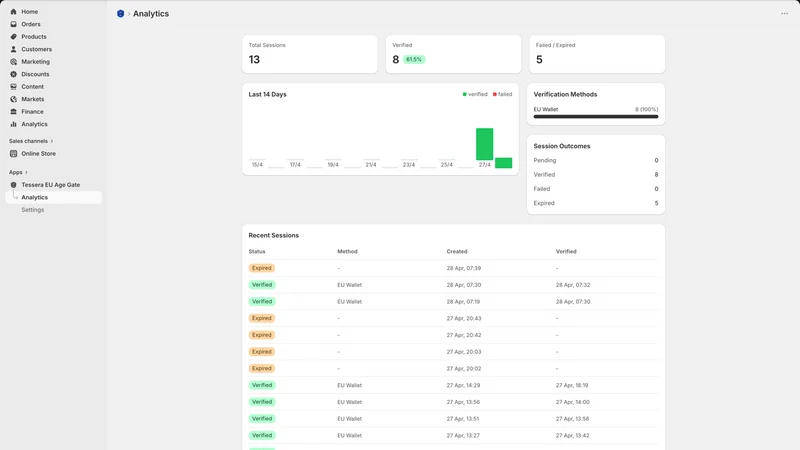Open the Marketing section
800x450 pixels.
[35, 62]
